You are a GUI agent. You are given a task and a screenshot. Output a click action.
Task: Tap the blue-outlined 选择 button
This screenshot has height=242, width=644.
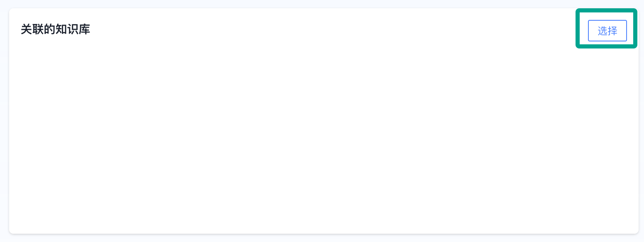click(607, 31)
